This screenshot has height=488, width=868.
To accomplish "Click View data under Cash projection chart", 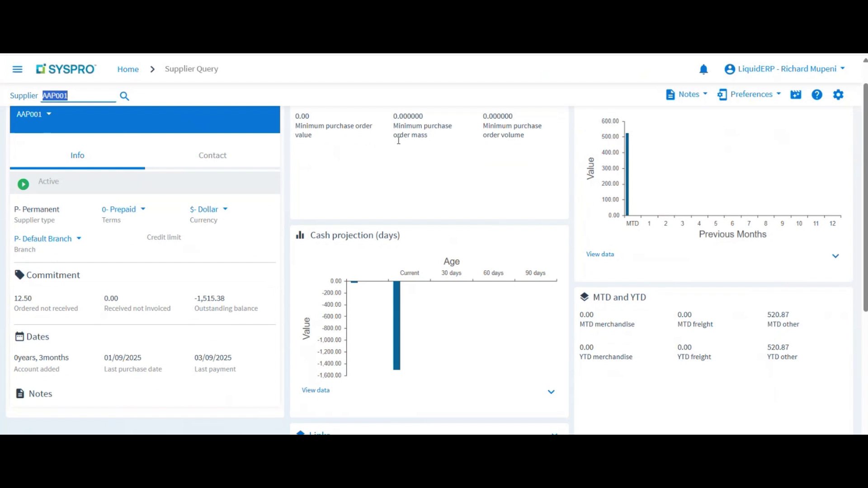I will coord(316,390).
